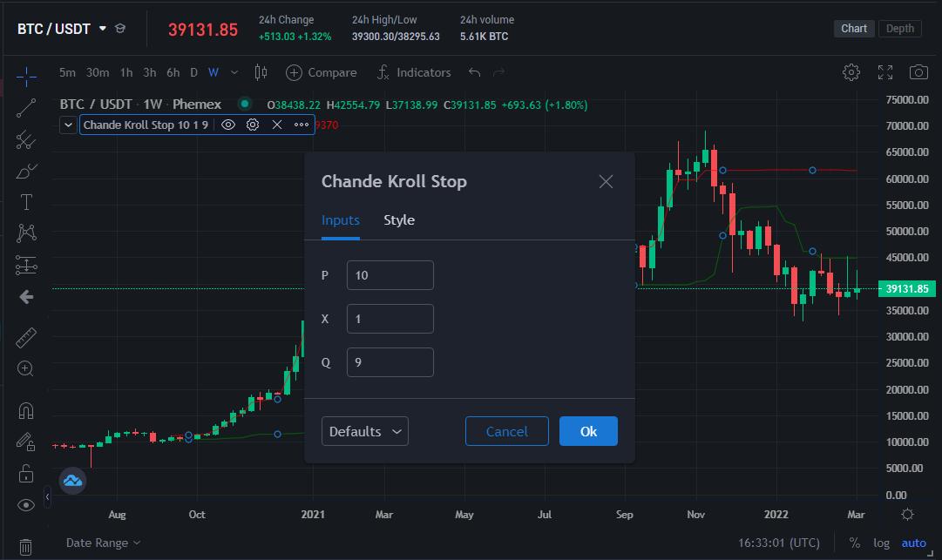Open the Indicators panel
Image resolution: width=942 pixels, height=560 pixels.
[x=414, y=72]
